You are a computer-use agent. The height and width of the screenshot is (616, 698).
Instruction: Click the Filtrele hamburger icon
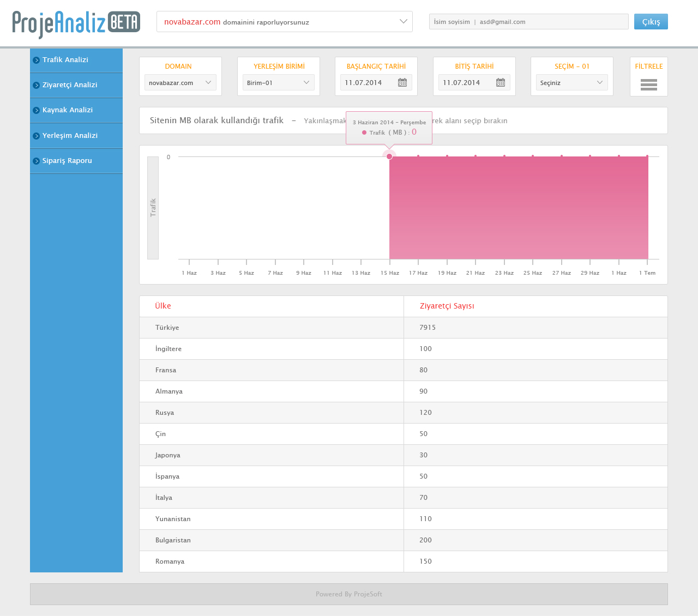648,84
